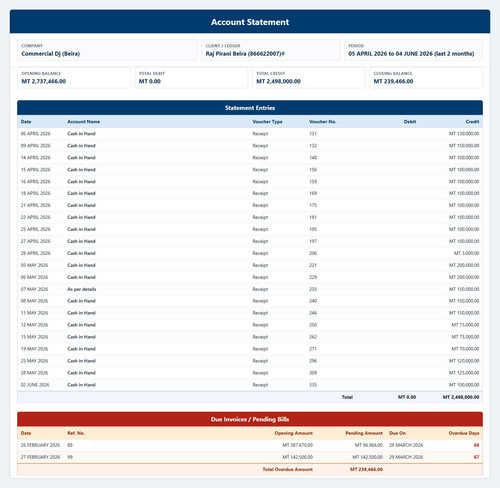
Task: Click the Voucher Type column header
Action: (x=267, y=122)
